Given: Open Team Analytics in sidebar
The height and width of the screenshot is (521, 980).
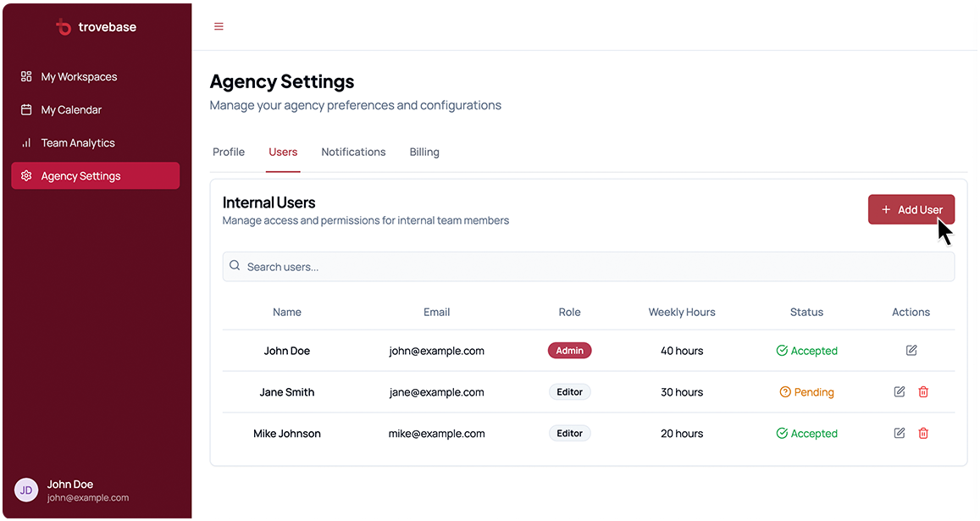Looking at the screenshot, I should point(95,142).
